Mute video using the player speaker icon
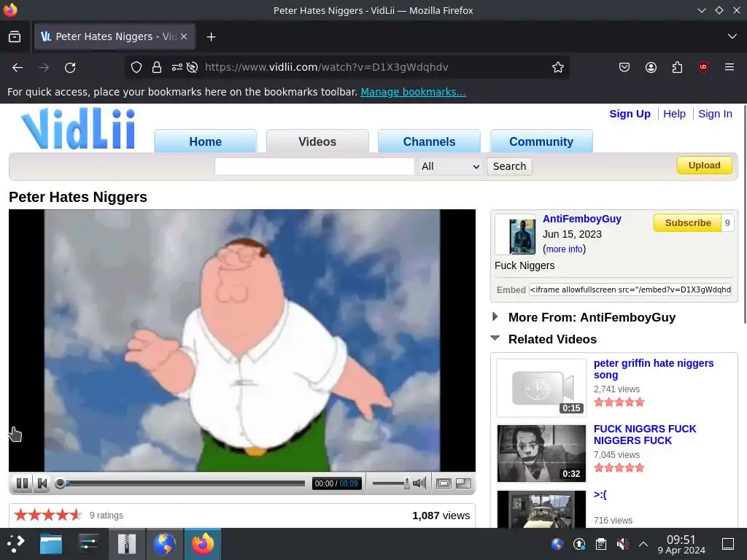 tap(419, 483)
